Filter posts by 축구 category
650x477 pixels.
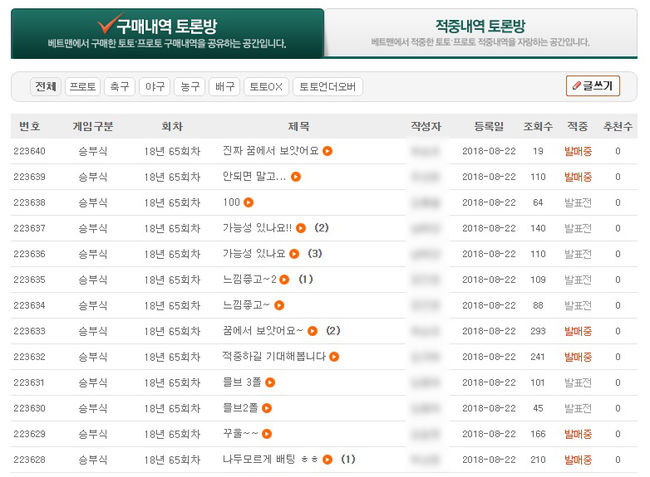120,87
